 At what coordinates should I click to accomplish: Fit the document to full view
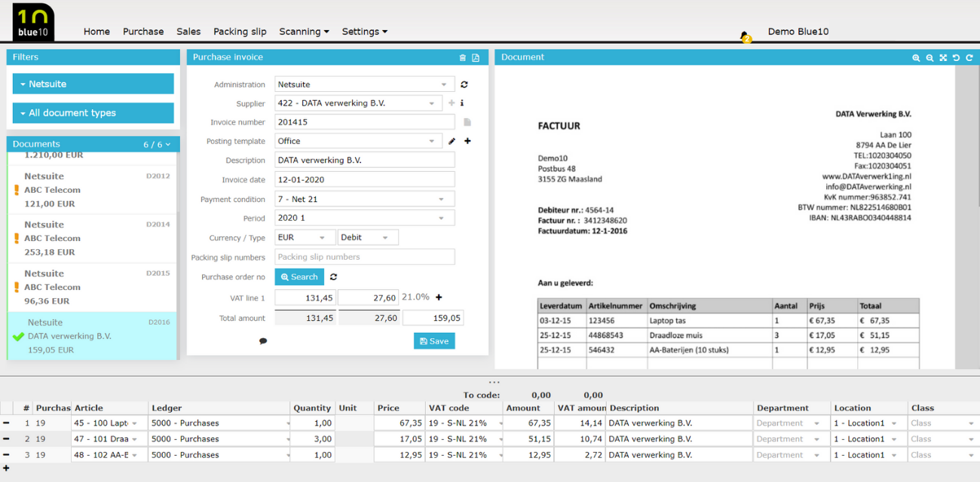click(x=943, y=57)
